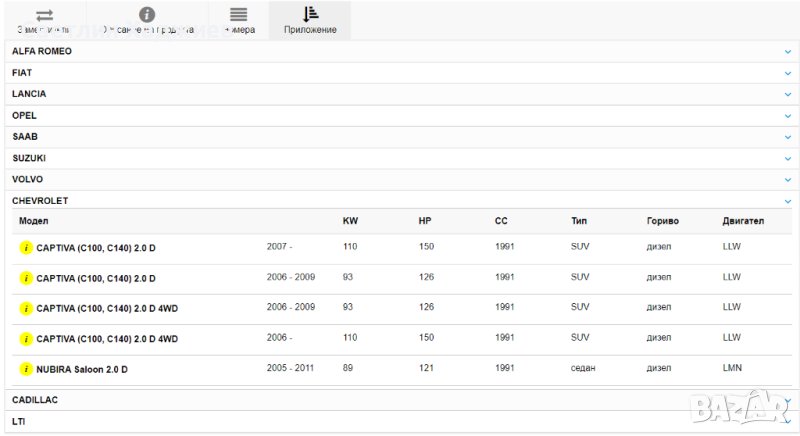
Task: Click info icon for 2007 CAPTIVA 2.0 D row
Action: tap(26, 248)
